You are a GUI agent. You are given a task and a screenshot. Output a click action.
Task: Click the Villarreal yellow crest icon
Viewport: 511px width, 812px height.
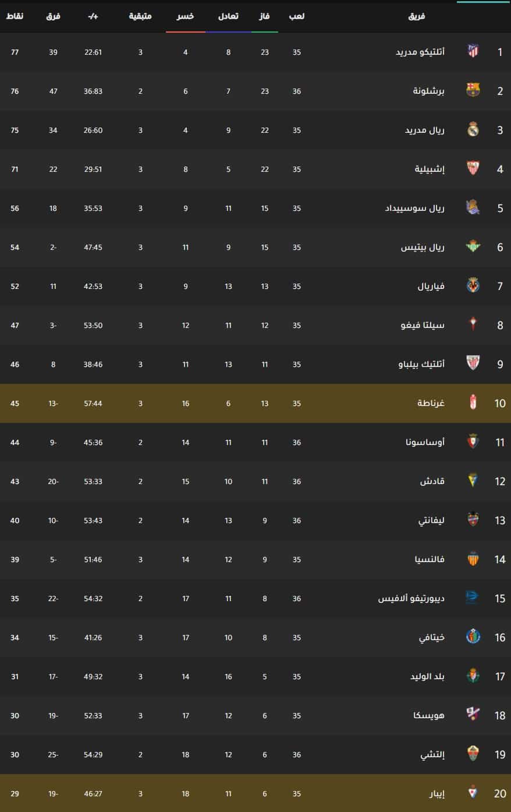(x=473, y=285)
